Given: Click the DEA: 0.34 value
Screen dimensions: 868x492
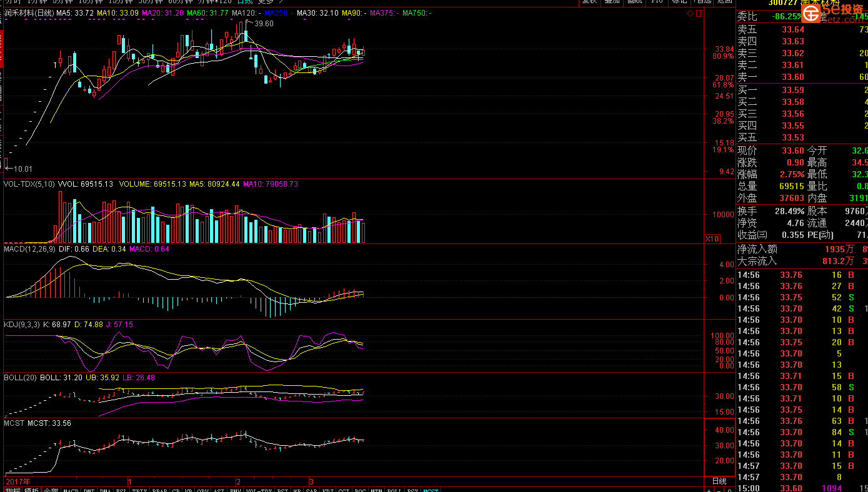Looking at the screenshot, I should [109, 249].
